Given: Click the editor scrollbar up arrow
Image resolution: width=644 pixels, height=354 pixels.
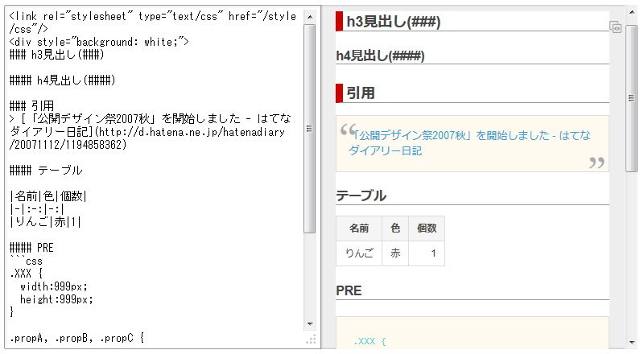Looking at the screenshot, I should [310, 17].
